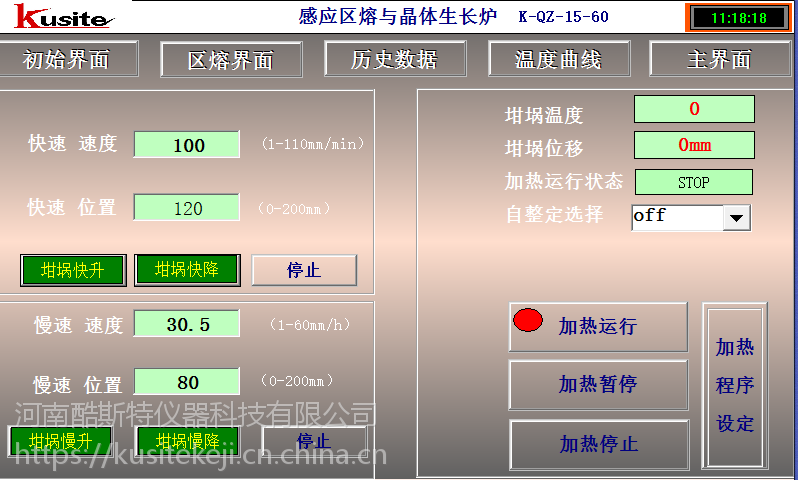Start heating with 加热运行 button
The width and height of the screenshot is (798, 480).
pyautogui.click(x=598, y=327)
